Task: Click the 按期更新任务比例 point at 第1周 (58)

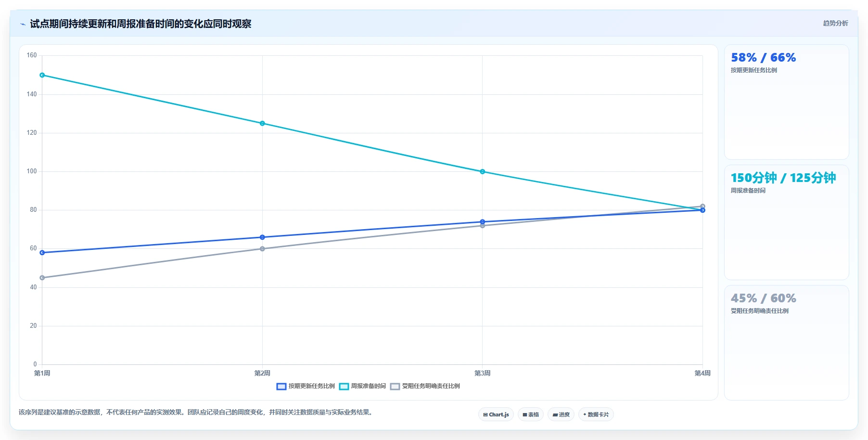Action: point(42,253)
